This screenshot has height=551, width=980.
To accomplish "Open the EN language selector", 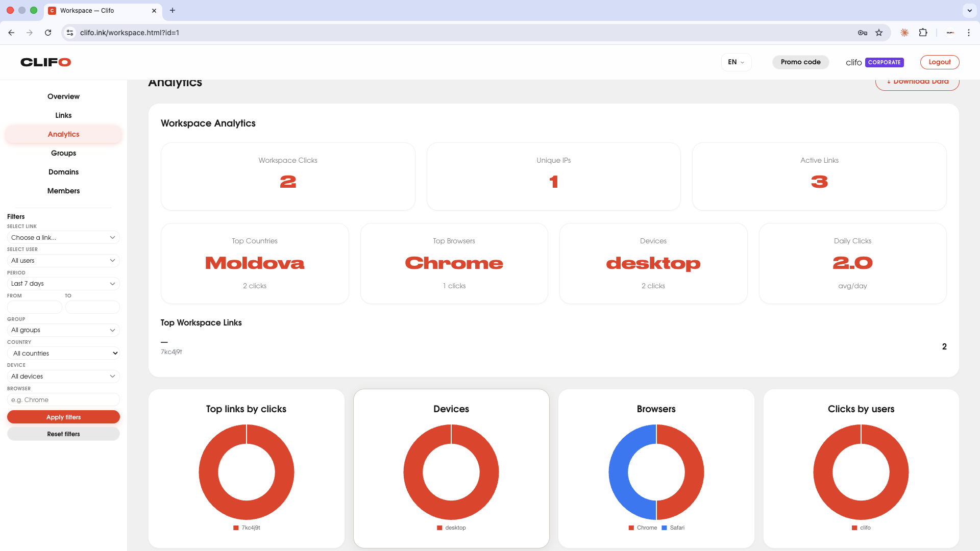I will [x=736, y=62].
